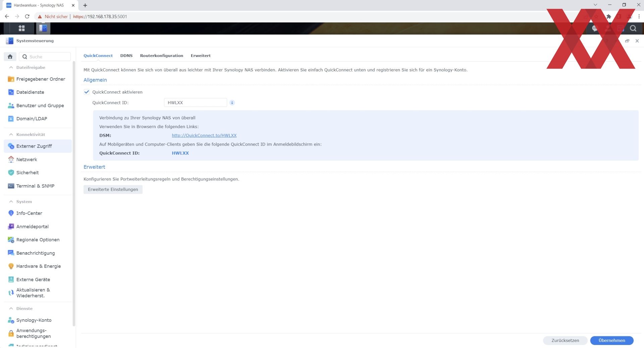
Task: Click the QuickConnect ID input field
Action: click(x=195, y=103)
